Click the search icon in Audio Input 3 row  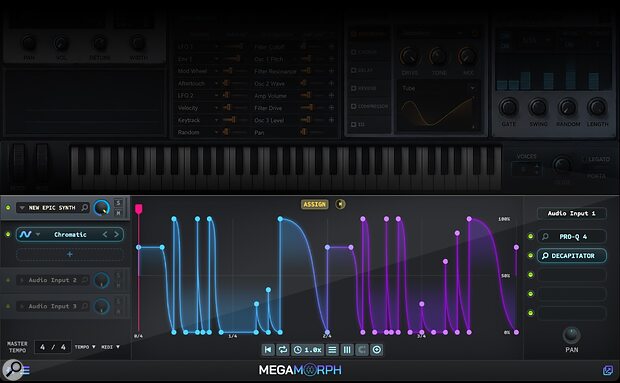pyautogui.click(x=85, y=306)
